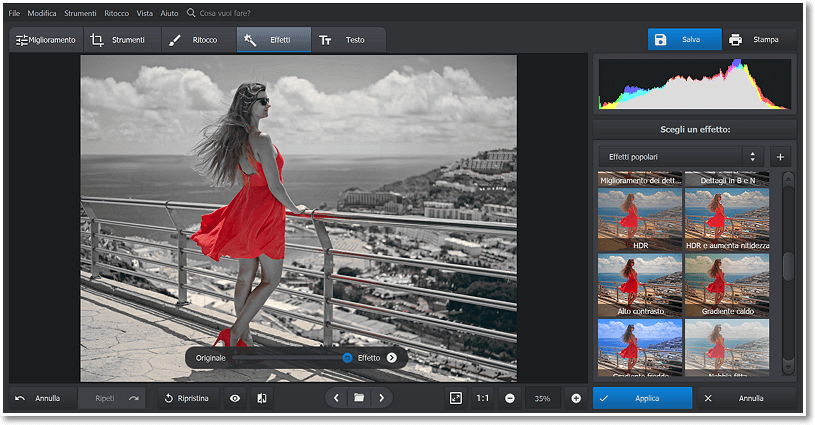Screen dimensions: 815x425
Task: Click the Annulla undo button
Action: click(x=43, y=399)
